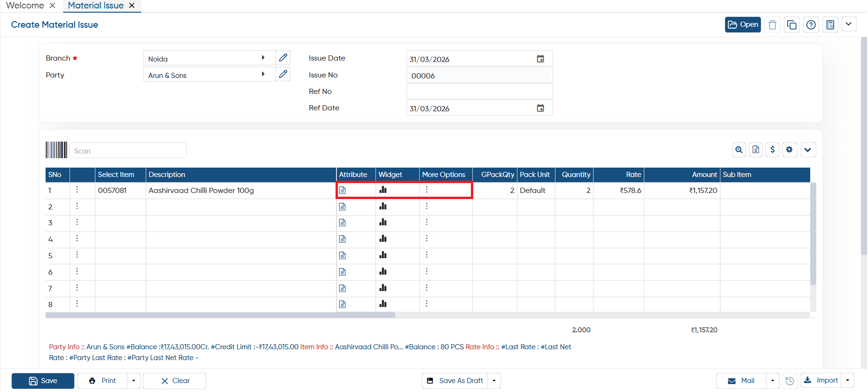The width and height of the screenshot is (868, 392).
Task: Click the delete trash icon in header
Action: point(773,25)
